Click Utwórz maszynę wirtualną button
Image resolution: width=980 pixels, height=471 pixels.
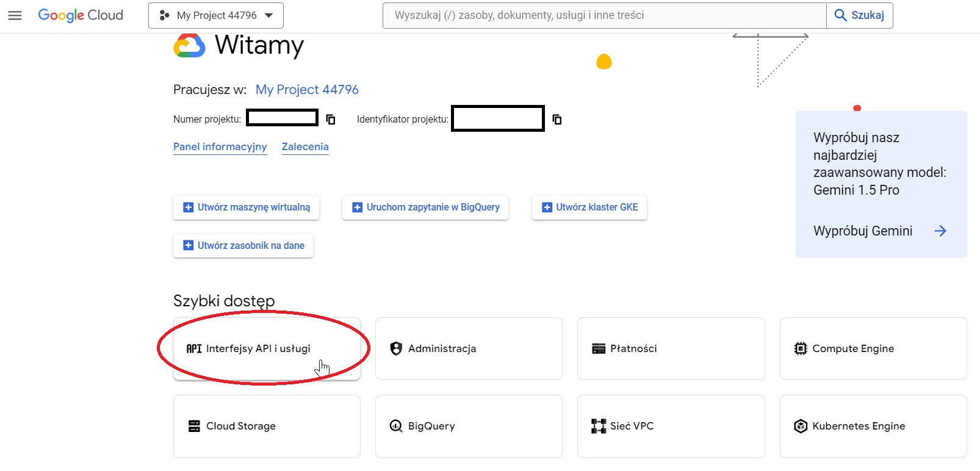pyautogui.click(x=247, y=207)
